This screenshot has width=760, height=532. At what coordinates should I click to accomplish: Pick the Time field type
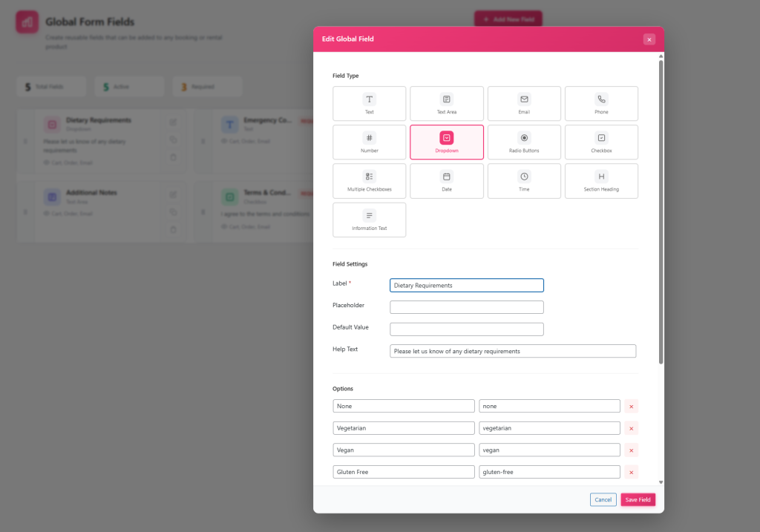point(524,181)
